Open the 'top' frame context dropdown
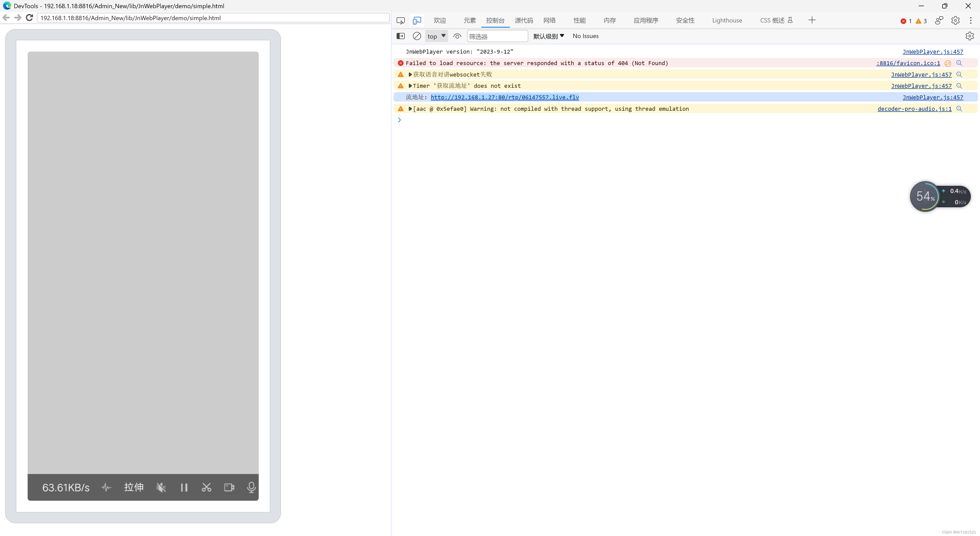This screenshot has height=536, width=980. [436, 36]
